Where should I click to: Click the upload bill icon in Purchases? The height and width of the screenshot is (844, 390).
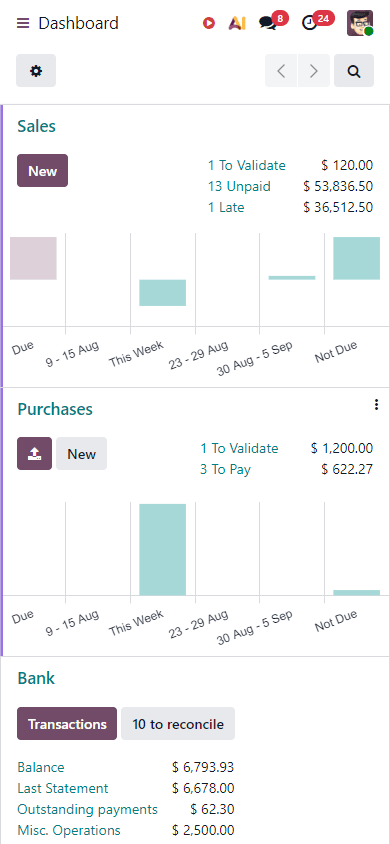(34, 453)
